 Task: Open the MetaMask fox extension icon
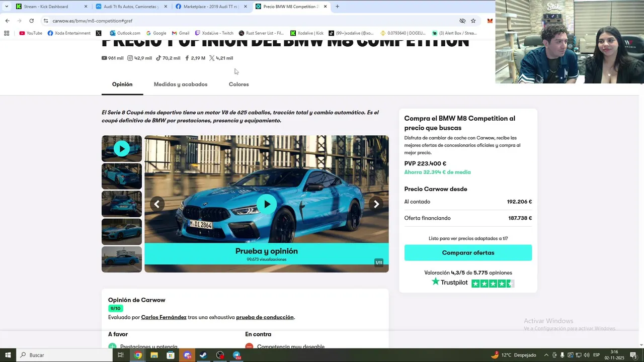(490, 21)
